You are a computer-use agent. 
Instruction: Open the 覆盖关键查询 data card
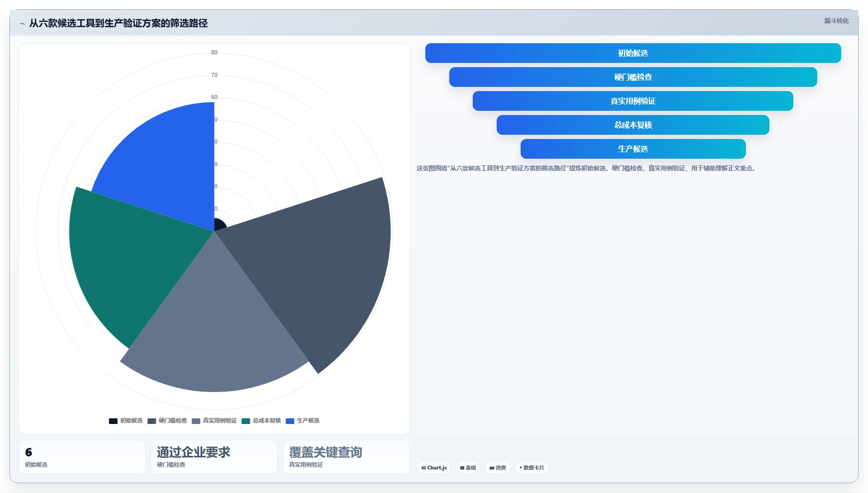tap(346, 457)
